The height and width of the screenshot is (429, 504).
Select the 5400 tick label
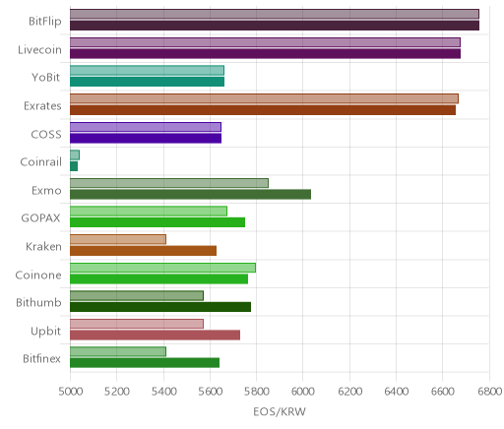pos(163,392)
